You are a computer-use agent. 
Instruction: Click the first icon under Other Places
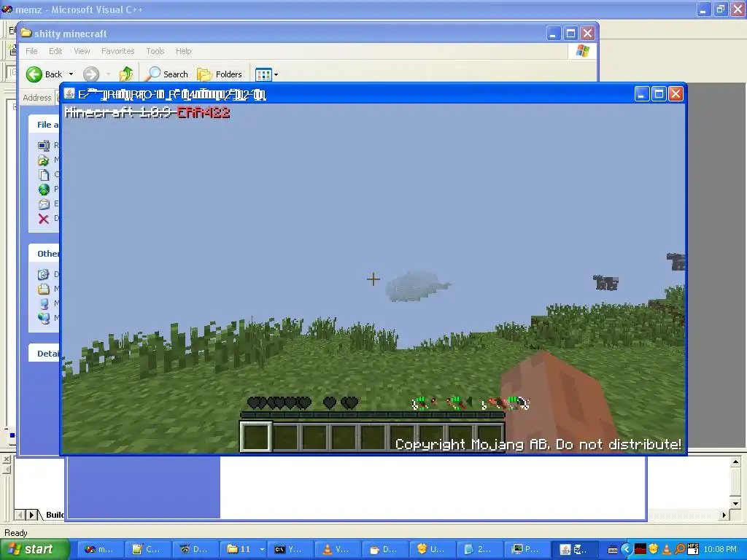tap(44, 274)
